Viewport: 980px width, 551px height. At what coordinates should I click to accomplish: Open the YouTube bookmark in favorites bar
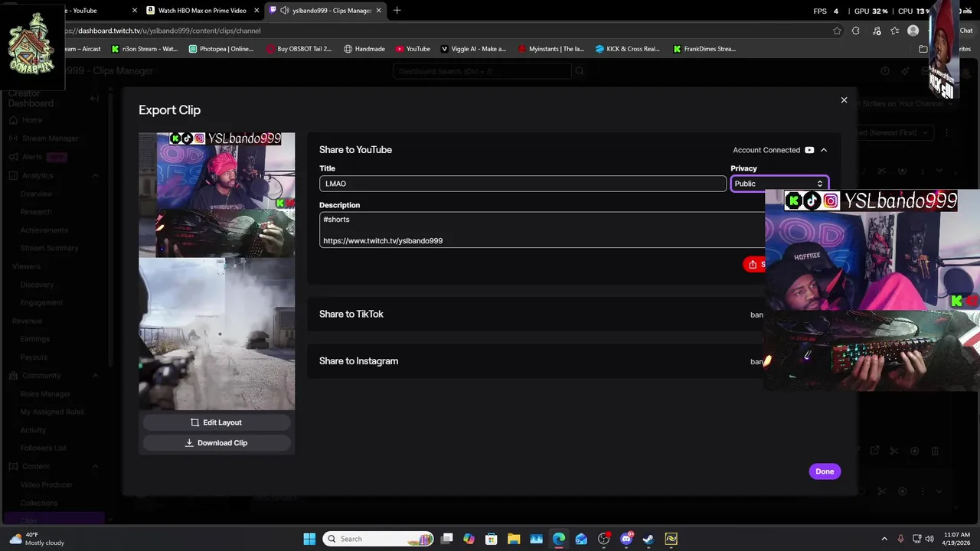(x=413, y=49)
